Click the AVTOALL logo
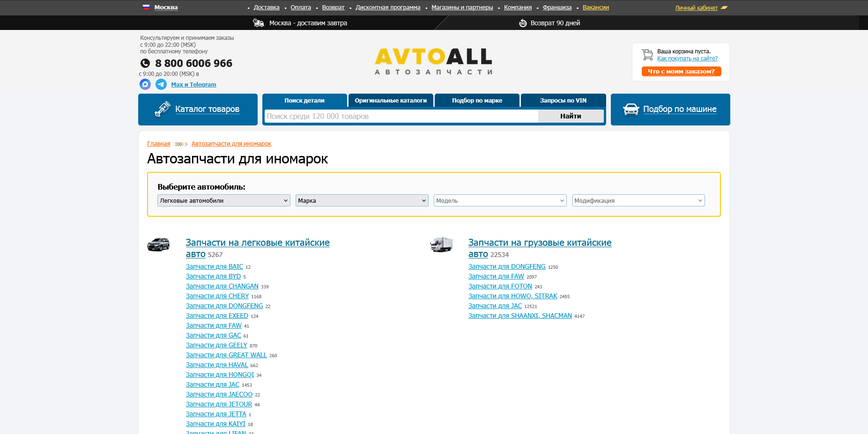This screenshot has height=434, width=868. [433, 61]
